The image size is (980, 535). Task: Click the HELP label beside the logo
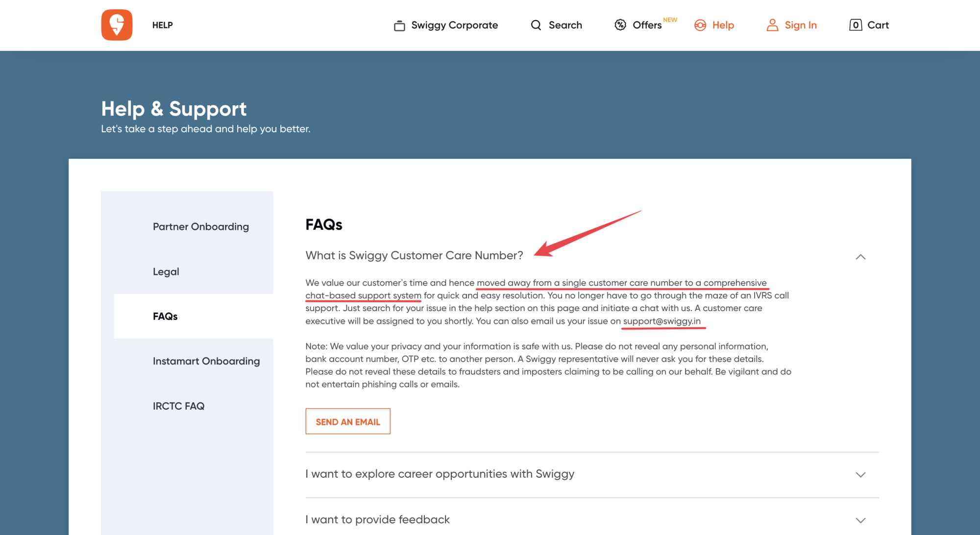tap(162, 25)
